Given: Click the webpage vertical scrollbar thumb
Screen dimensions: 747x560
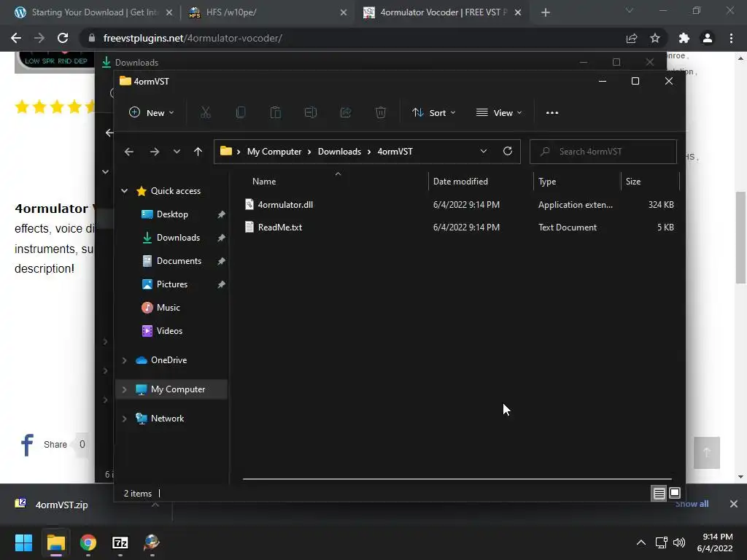Looking at the screenshot, I should 740,237.
